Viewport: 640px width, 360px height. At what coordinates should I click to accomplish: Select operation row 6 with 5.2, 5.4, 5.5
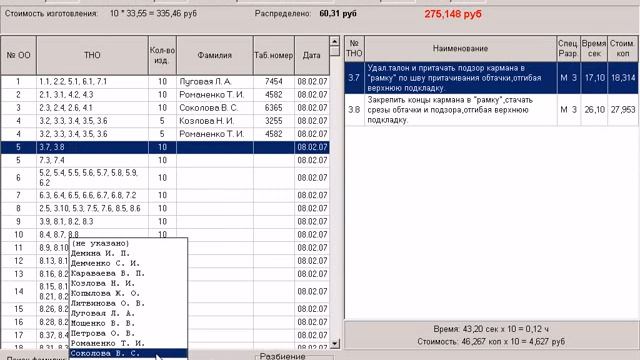(165, 178)
